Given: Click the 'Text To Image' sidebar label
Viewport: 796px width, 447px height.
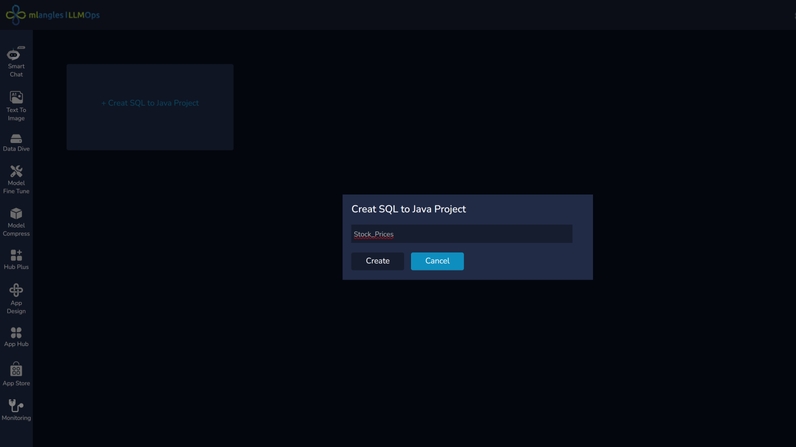Looking at the screenshot, I should click(16, 114).
